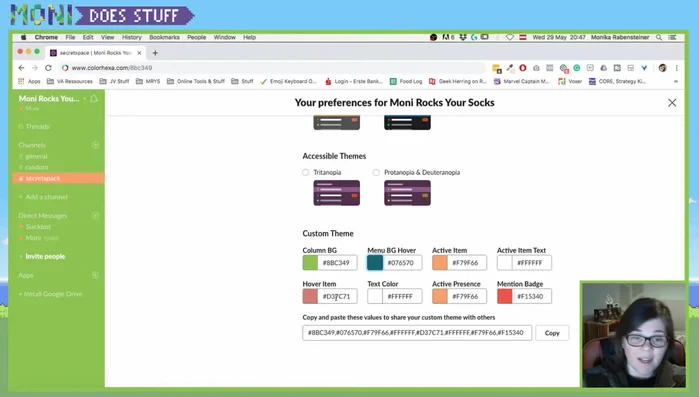Open the Food Log bookmark
The height and width of the screenshot is (397, 699).
point(406,81)
